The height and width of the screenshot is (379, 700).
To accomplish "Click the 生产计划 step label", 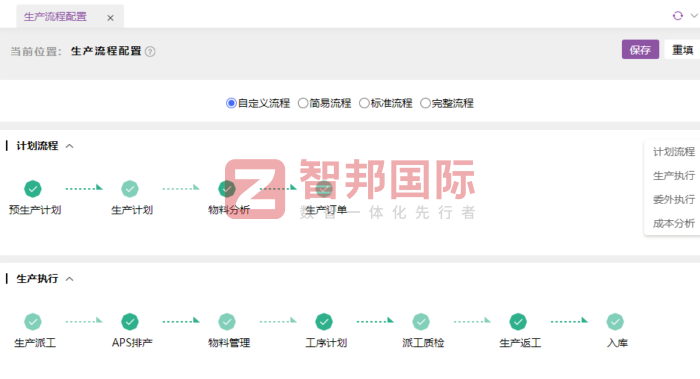I will tap(132, 210).
